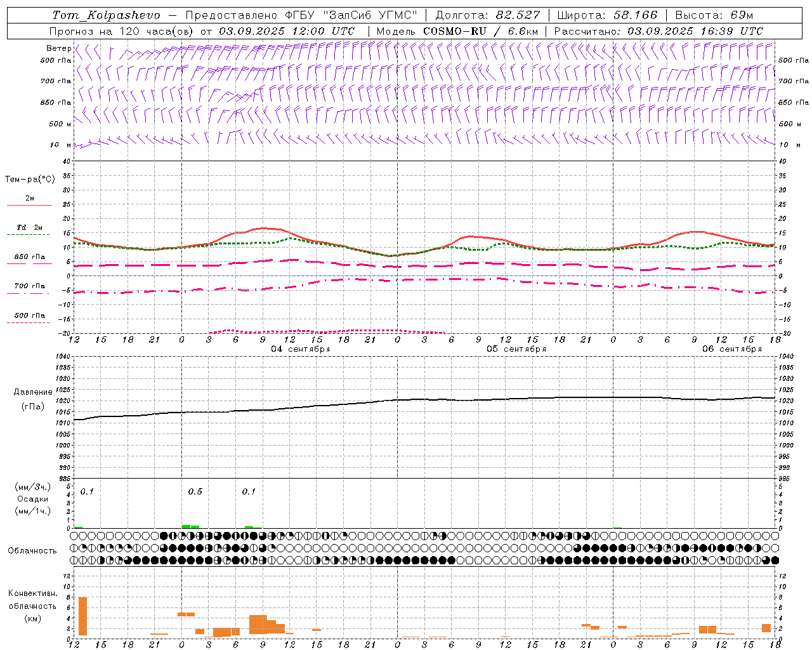Click the (гПа) unit under Давление
The height and width of the screenshot is (650, 812).
(x=33, y=407)
